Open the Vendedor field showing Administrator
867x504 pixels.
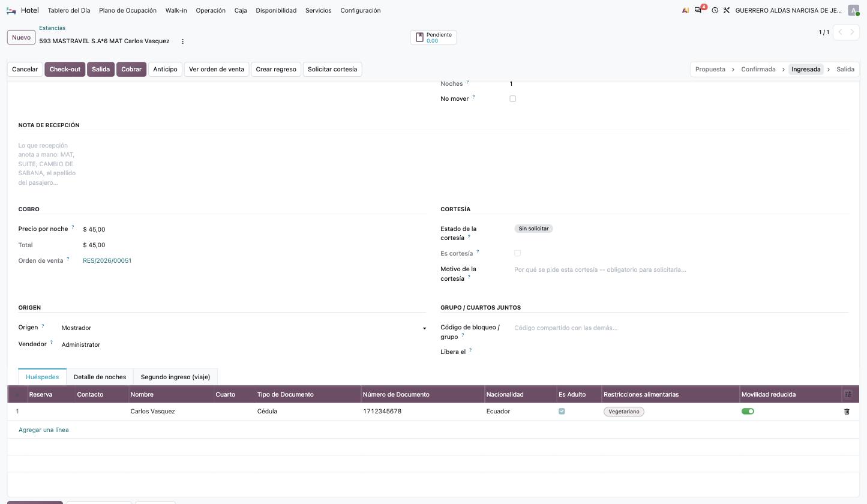pos(244,345)
